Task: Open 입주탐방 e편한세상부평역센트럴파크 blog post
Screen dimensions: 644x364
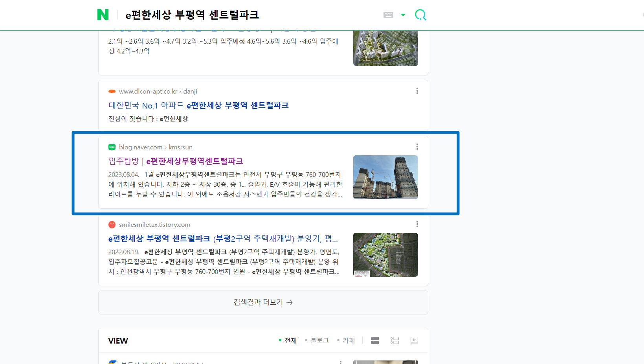Action: coord(176,161)
